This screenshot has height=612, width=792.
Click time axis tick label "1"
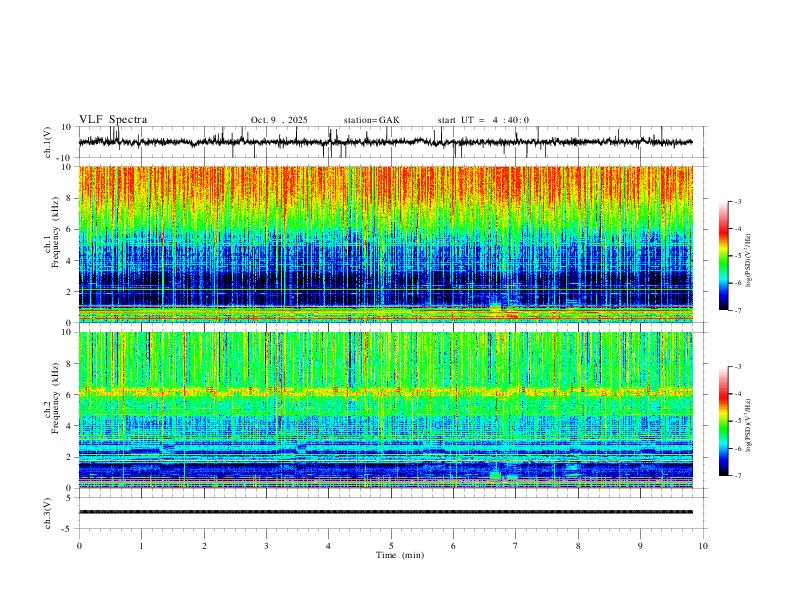tap(141, 546)
